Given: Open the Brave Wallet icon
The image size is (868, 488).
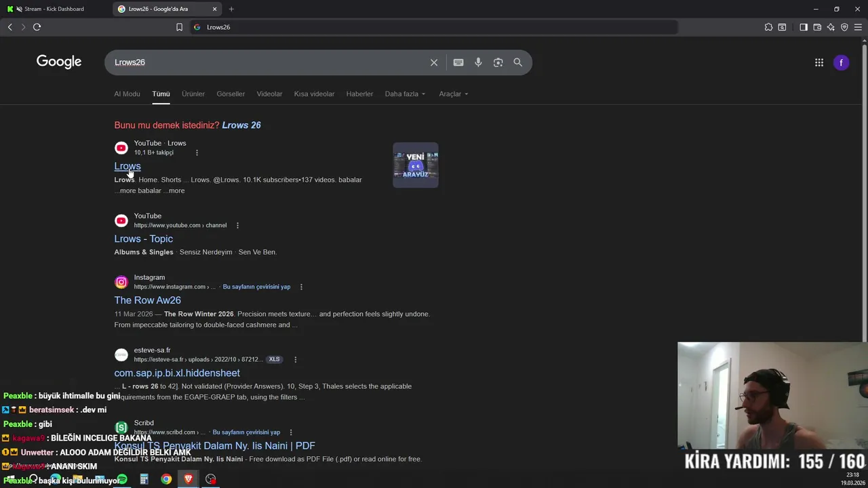Looking at the screenshot, I should 817,27.
